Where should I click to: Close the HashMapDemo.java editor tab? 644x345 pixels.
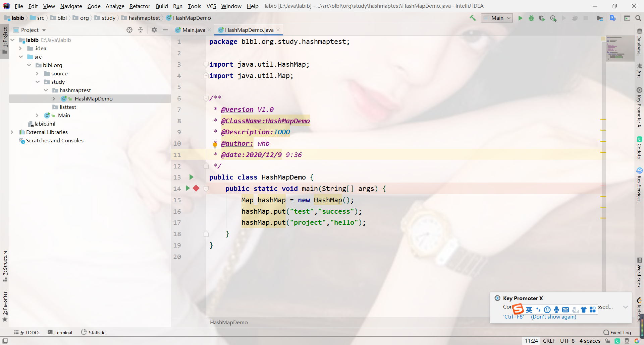point(278,30)
